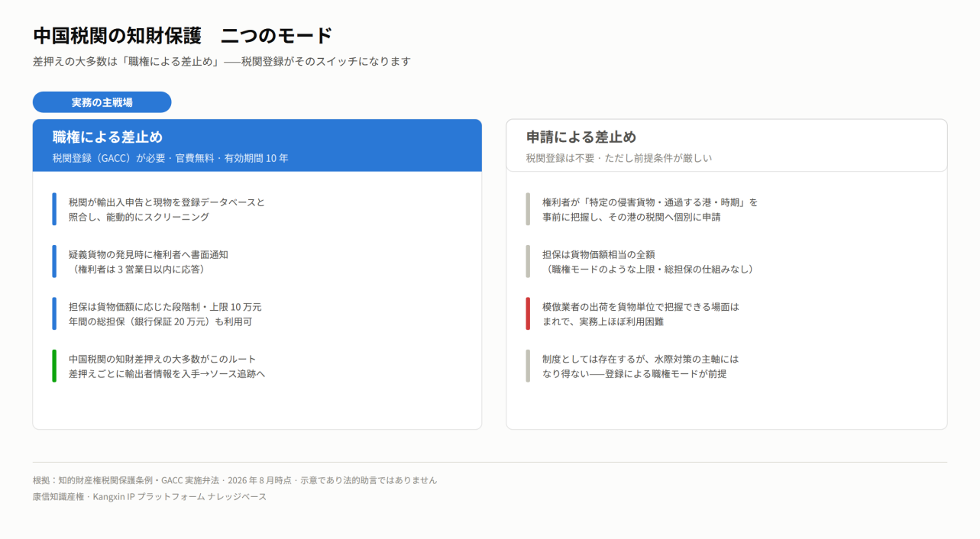Click item 中国税関の知財差押えの大多数がこのルート
Viewport: 980px width, 539px height.
click(x=163, y=359)
